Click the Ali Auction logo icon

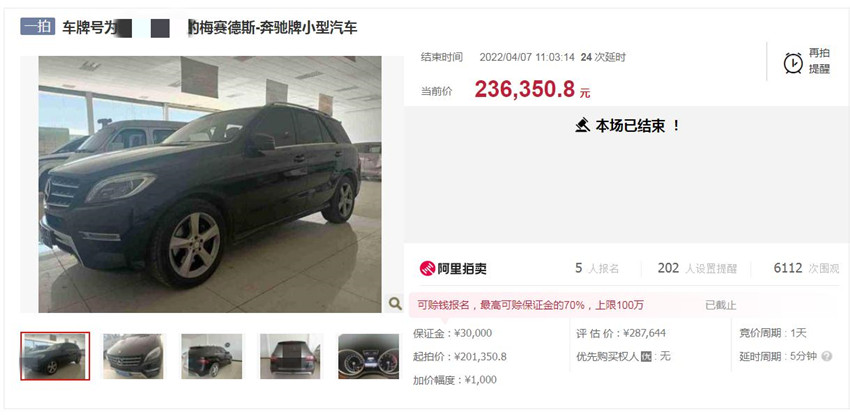tap(428, 268)
